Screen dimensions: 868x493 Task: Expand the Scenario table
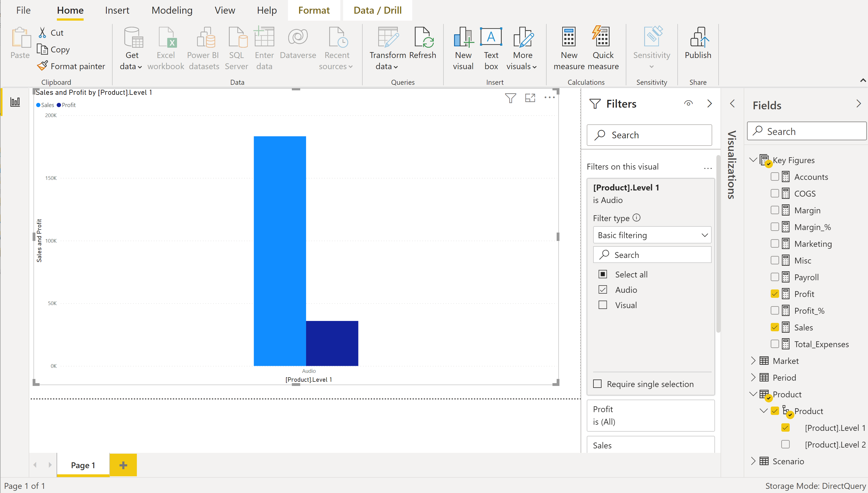[x=753, y=461]
